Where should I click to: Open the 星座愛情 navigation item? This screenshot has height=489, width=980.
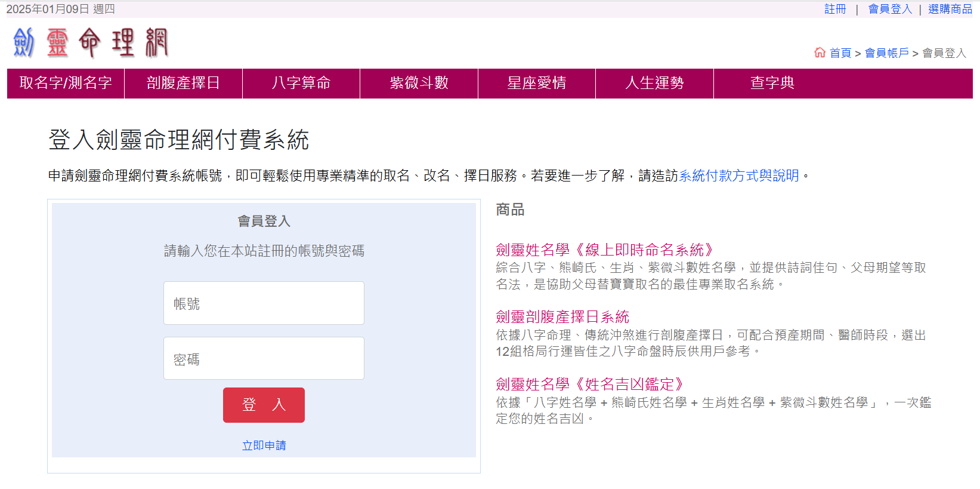pyautogui.click(x=536, y=83)
